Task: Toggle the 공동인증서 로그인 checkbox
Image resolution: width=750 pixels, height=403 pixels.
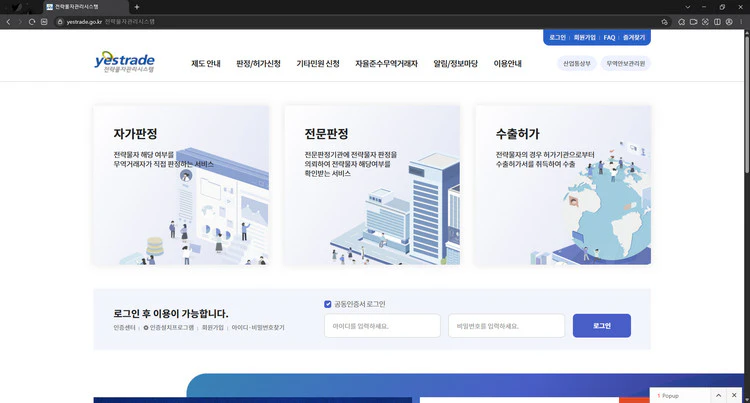Action: pyautogui.click(x=328, y=304)
